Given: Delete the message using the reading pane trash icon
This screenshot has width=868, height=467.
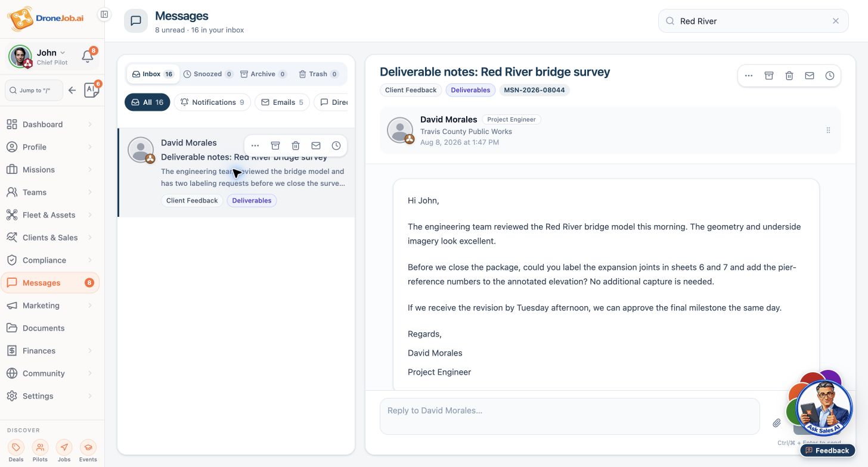Looking at the screenshot, I should 789,76.
